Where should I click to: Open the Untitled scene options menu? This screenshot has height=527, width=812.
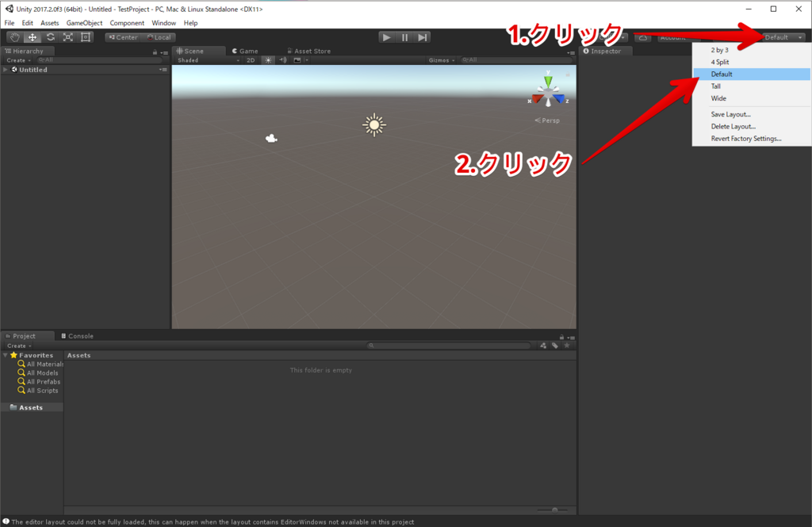click(x=163, y=70)
